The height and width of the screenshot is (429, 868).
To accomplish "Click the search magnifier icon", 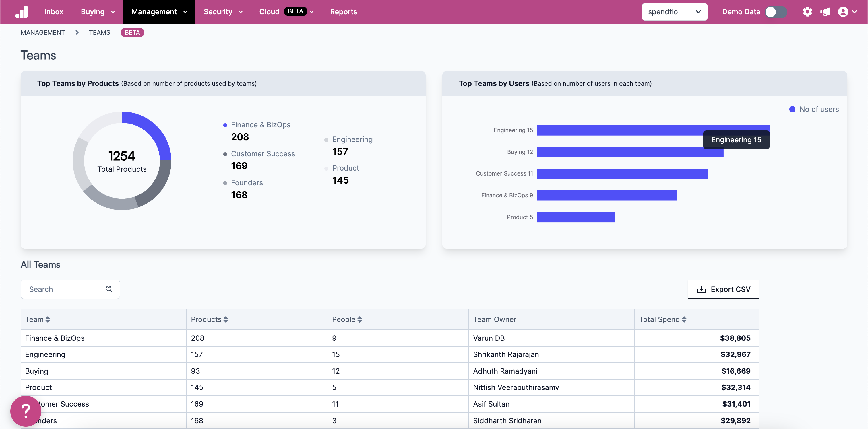I will click(x=109, y=289).
